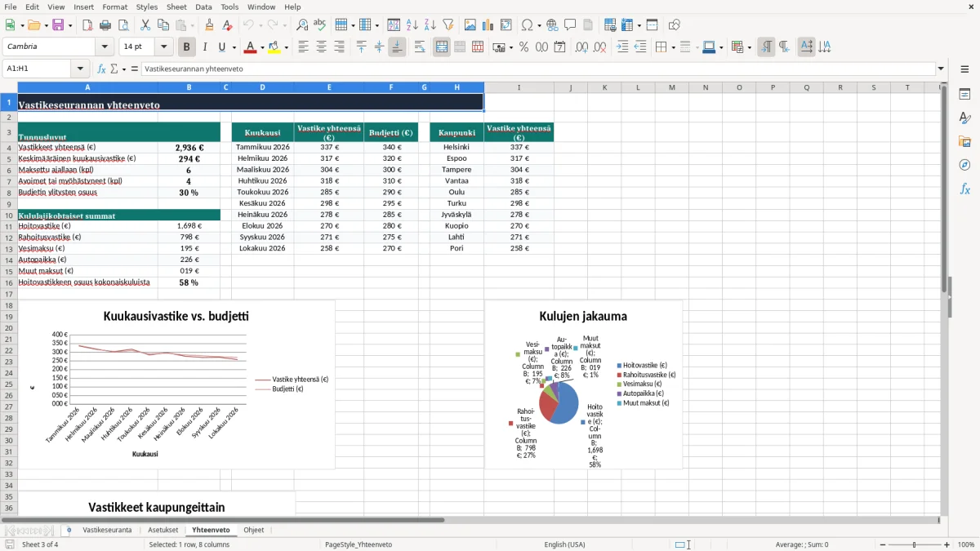Screen dimensions: 980x551
Task: Sort ascending with the A-Z arrow
Action: pos(412,25)
